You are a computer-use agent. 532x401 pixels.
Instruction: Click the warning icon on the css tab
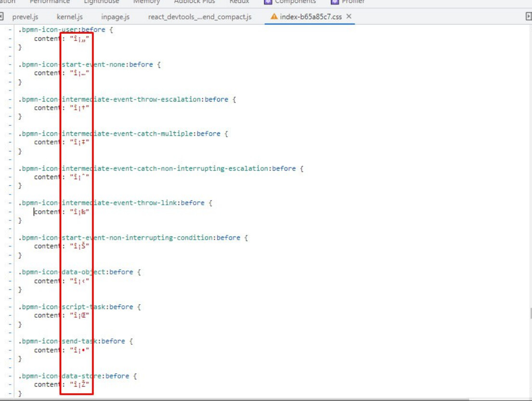(x=274, y=16)
